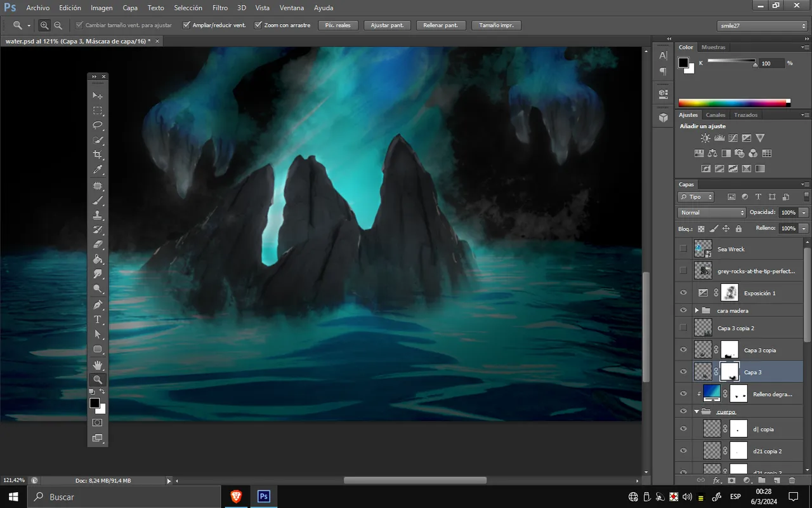Add a Color Balance adjustment
The height and width of the screenshot is (508, 812).
coord(712,153)
